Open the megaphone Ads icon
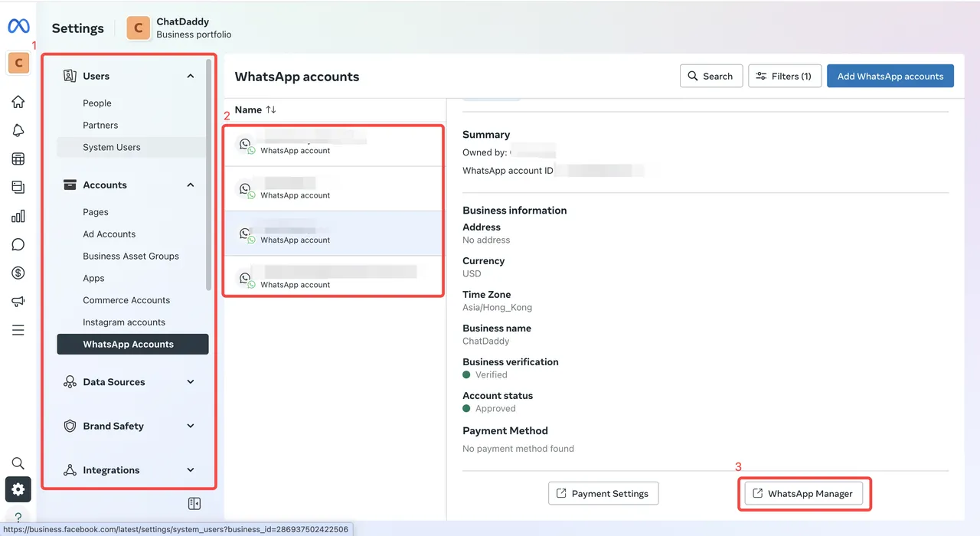 (18, 302)
